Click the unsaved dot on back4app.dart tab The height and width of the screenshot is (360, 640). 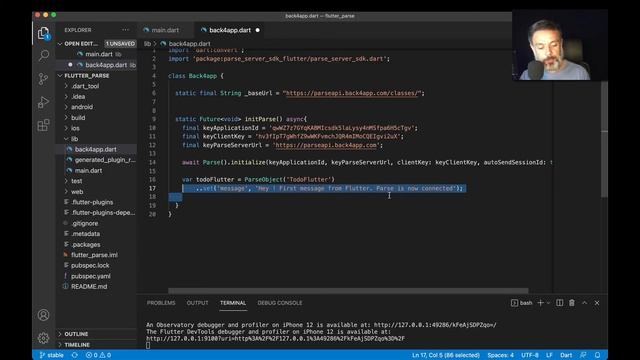[258, 30]
